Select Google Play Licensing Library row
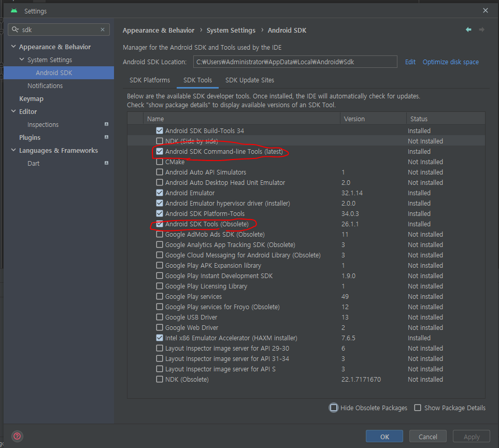Image resolution: width=499 pixels, height=448 pixels. [x=306, y=286]
